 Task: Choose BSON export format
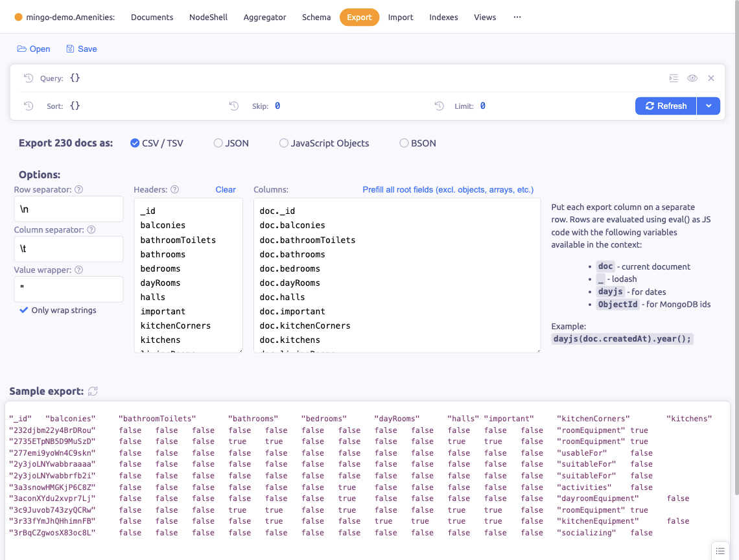coord(405,143)
